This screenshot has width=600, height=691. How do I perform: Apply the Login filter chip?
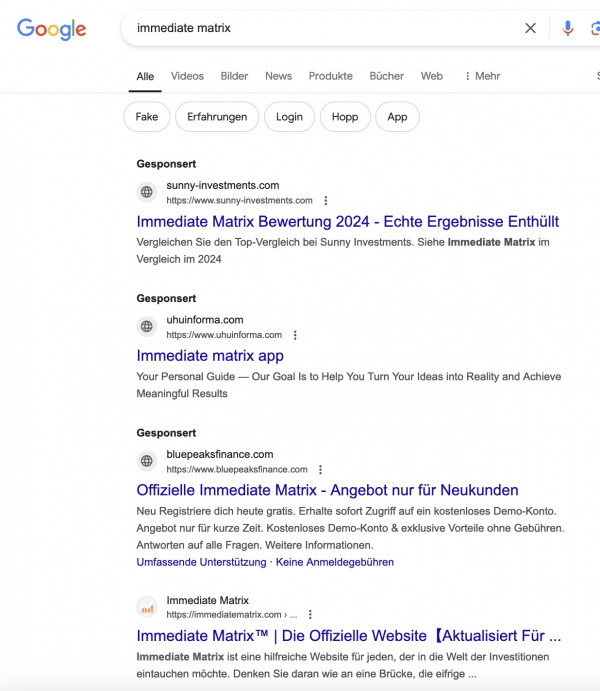click(289, 117)
